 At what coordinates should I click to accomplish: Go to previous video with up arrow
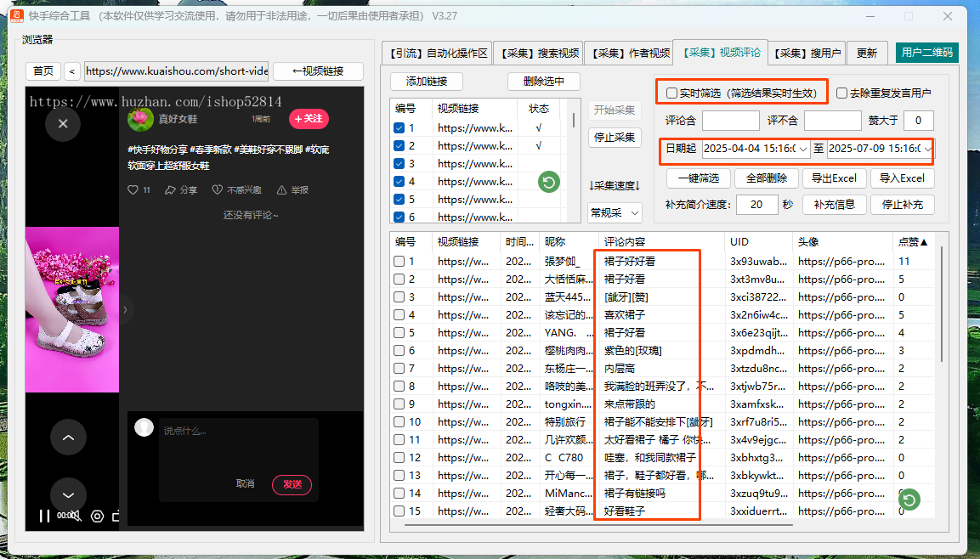(68, 438)
